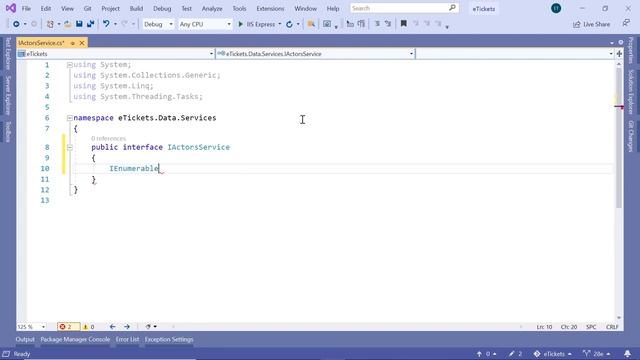Image resolution: width=640 pixels, height=360 pixels.
Task: Click the git branch selector in status bar
Action: point(597,354)
